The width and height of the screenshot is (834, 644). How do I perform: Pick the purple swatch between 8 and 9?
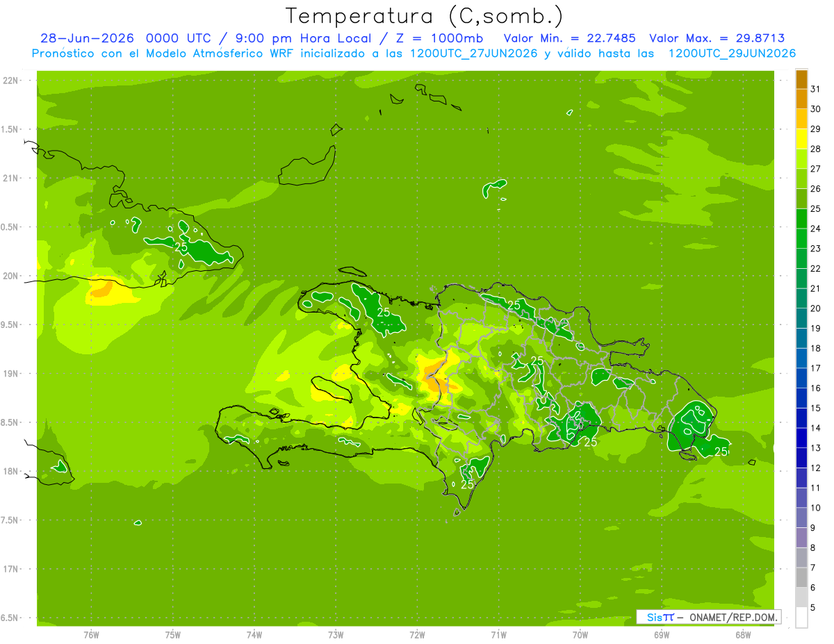[x=801, y=538]
